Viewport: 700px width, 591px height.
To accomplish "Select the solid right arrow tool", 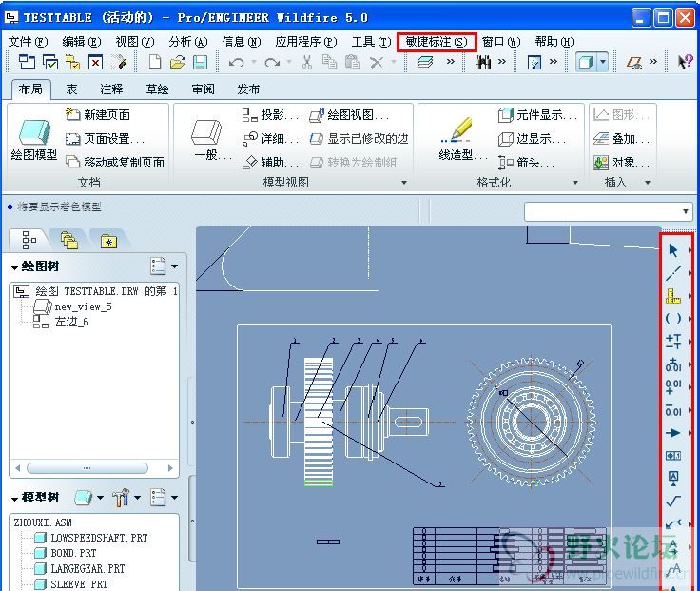I will click(673, 433).
